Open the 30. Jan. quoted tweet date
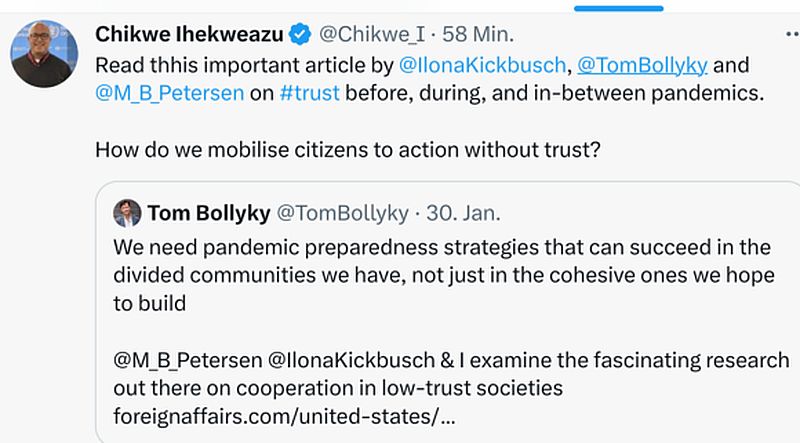 pyautogui.click(x=463, y=213)
